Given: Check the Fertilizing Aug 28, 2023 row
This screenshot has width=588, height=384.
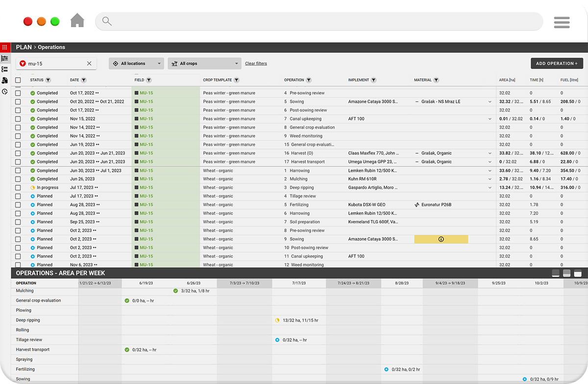Looking at the screenshot, I should pos(18,205).
